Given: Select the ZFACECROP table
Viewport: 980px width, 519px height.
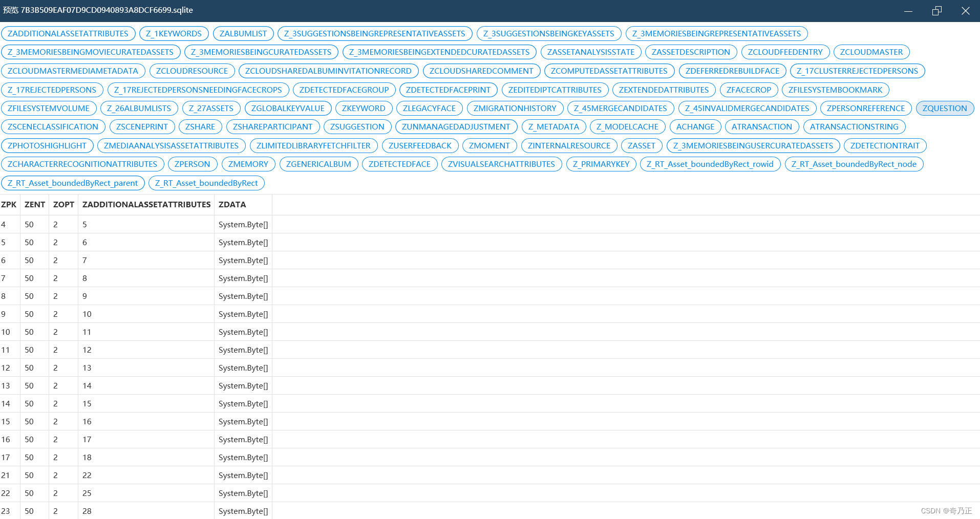Looking at the screenshot, I should 749,90.
